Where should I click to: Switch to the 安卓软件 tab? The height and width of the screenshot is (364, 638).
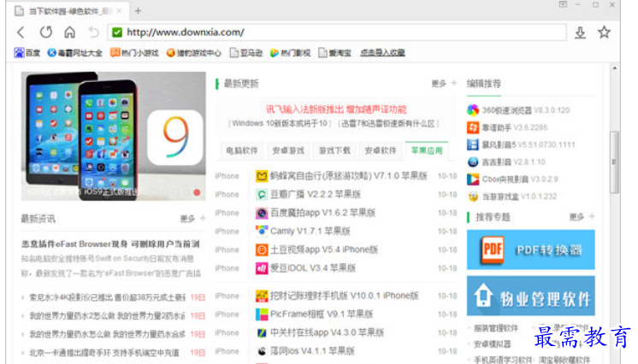point(380,151)
